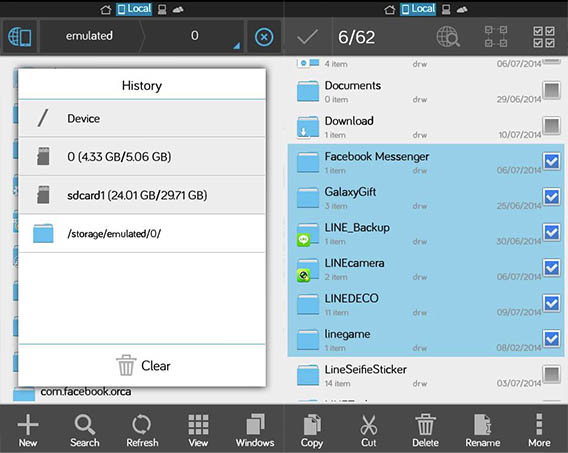Tap the History dialog title

[142, 85]
